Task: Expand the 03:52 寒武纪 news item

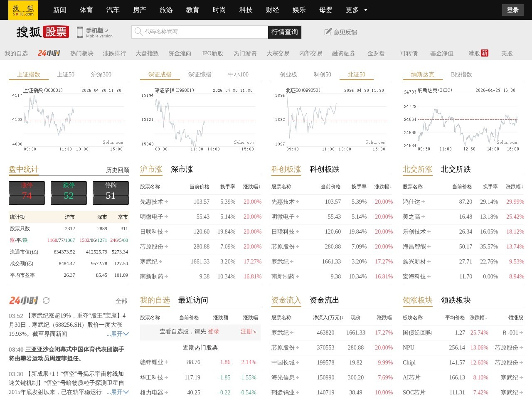Action: 118,334
